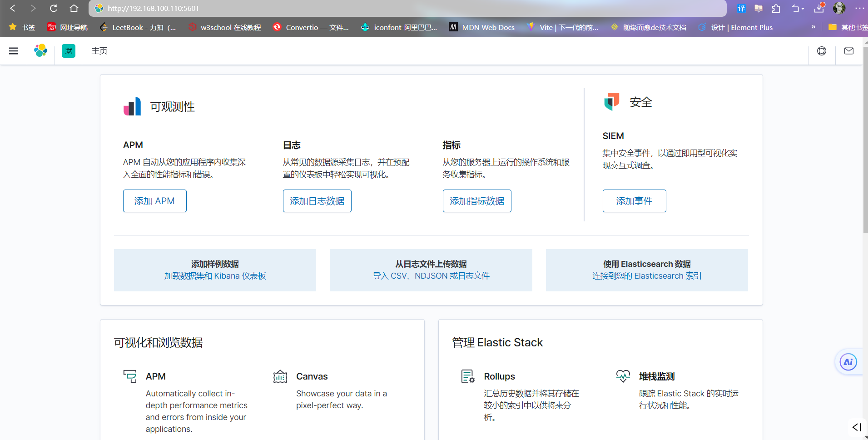Click the Canvas heading link
The height and width of the screenshot is (440, 868).
pos(312,376)
